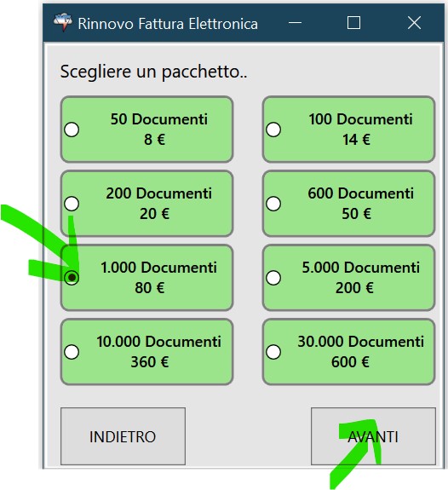Screen dimensions: 448x490
Task: Click the '80 €' price text
Action: 150,288
